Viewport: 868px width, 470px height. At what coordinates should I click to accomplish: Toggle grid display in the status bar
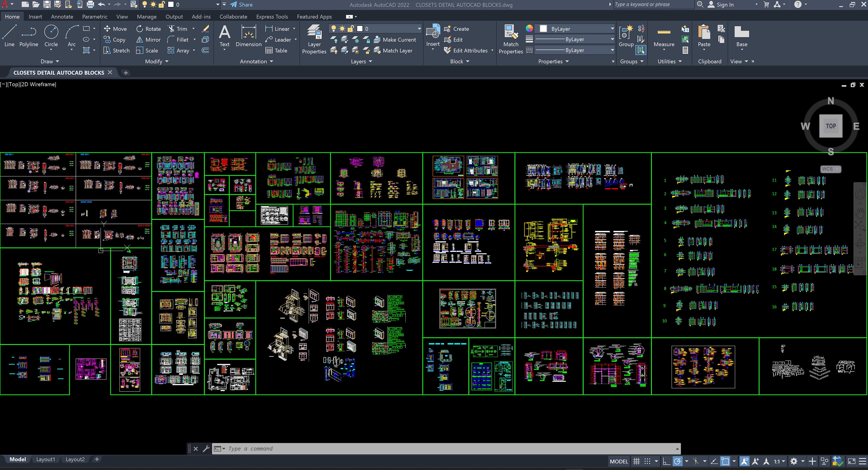[637, 461]
